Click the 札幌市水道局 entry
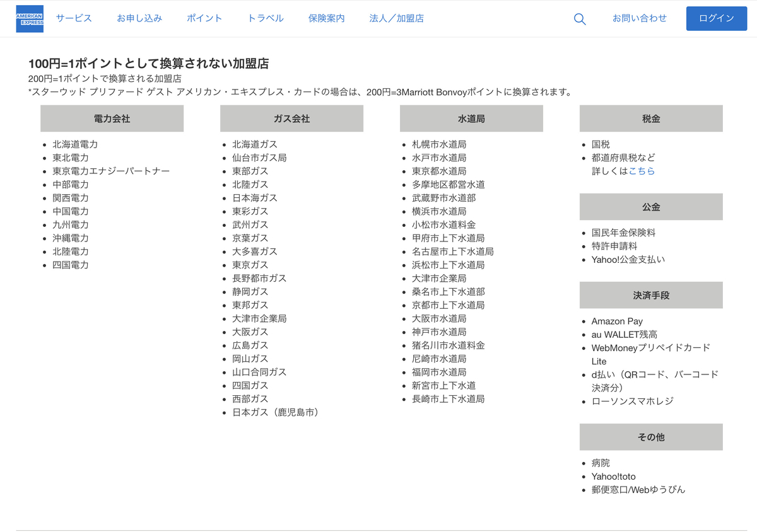757x532 pixels. 439,144
